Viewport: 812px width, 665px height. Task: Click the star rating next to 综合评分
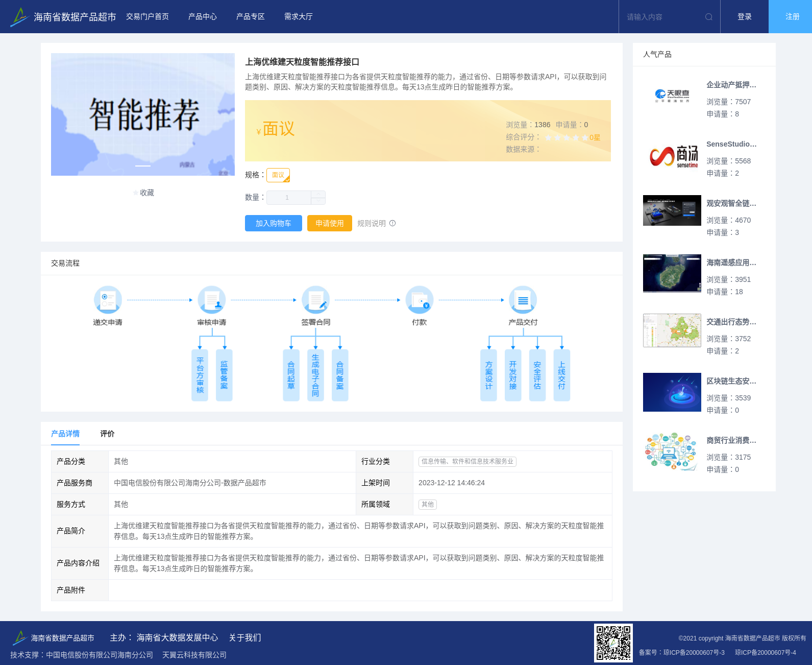coord(567,137)
